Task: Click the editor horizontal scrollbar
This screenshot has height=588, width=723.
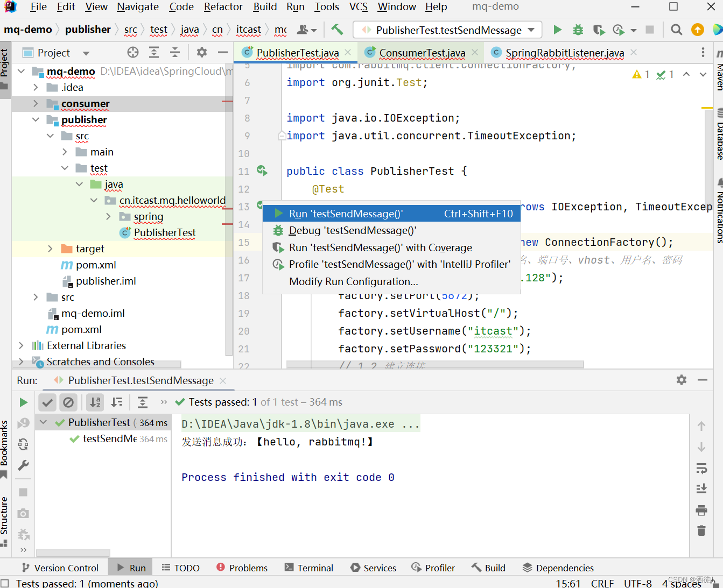Action: pyautogui.click(x=435, y=364)
